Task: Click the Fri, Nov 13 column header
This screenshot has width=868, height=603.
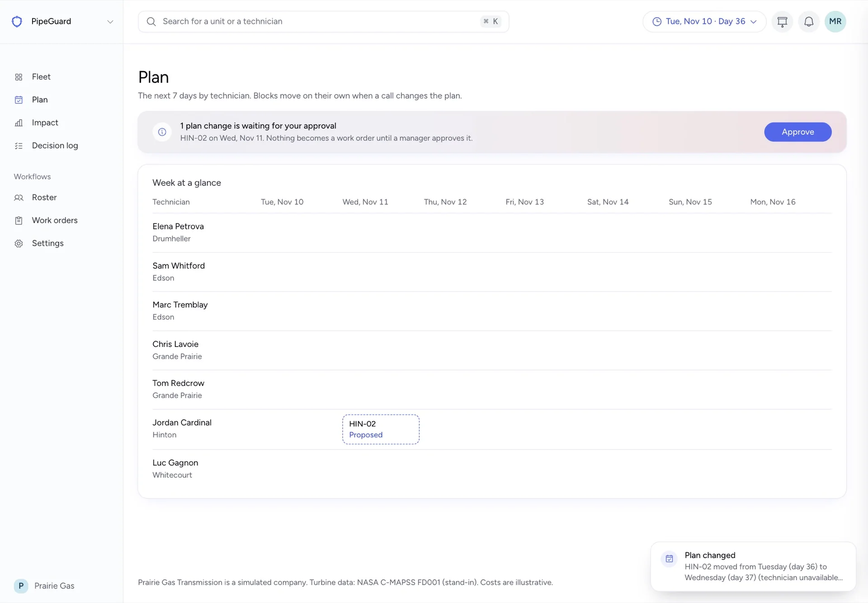Action: pyautogui.click(x=524, y=202)
